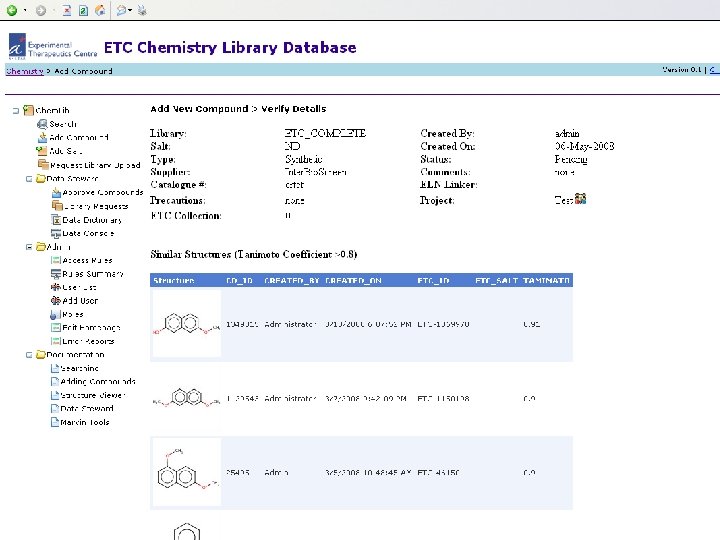This screenshot has width=720, height=540.
Task: Click the 06-May-2008 created-on date
Action: pyautogui.click(x=585, y=146)
